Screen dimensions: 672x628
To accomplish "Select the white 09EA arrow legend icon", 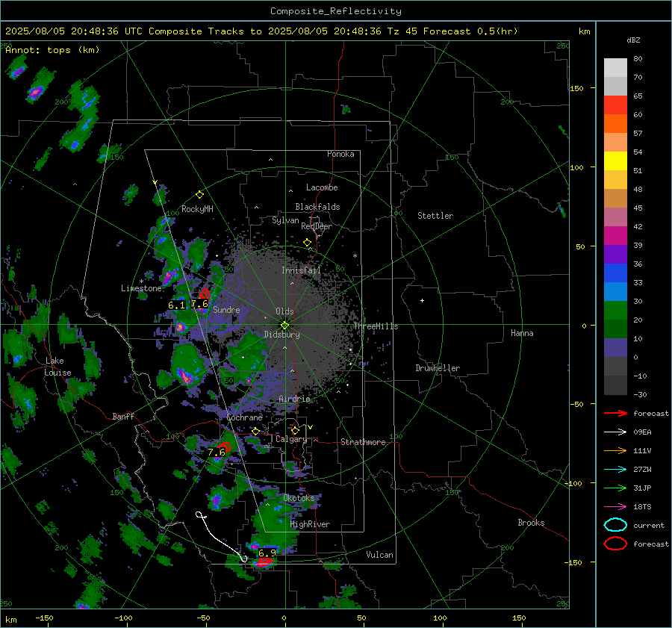I will (615, 432).
